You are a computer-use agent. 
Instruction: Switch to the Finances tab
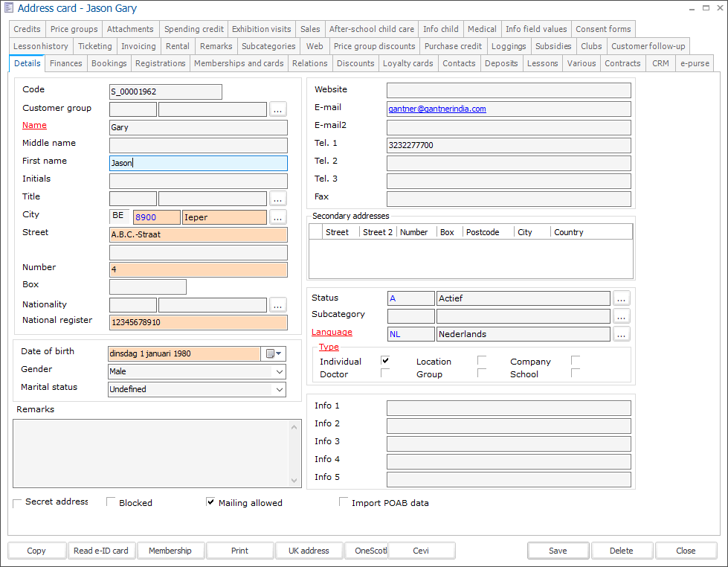(66, 63)
